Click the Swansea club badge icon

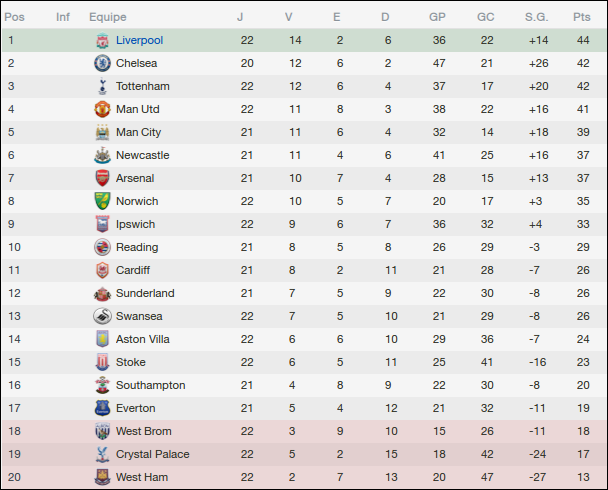click(x=101, y=316)
